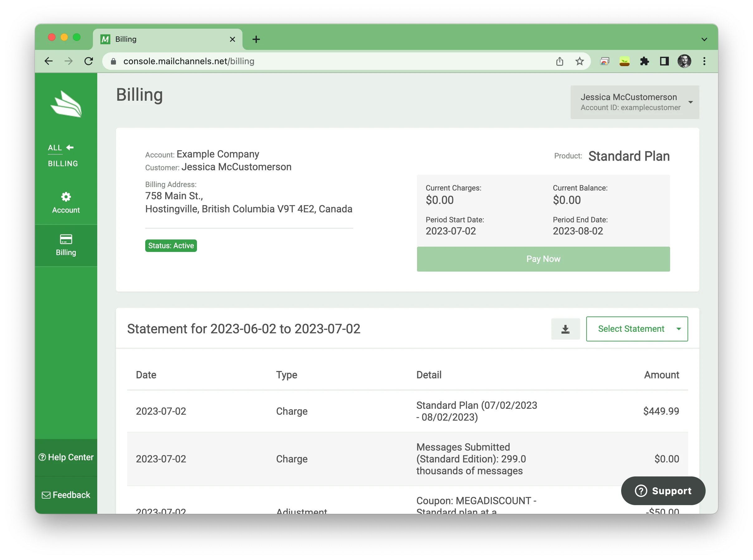Open a new tab with the plus icon
The height and width of the screenshot is (560, 753).
256,39
